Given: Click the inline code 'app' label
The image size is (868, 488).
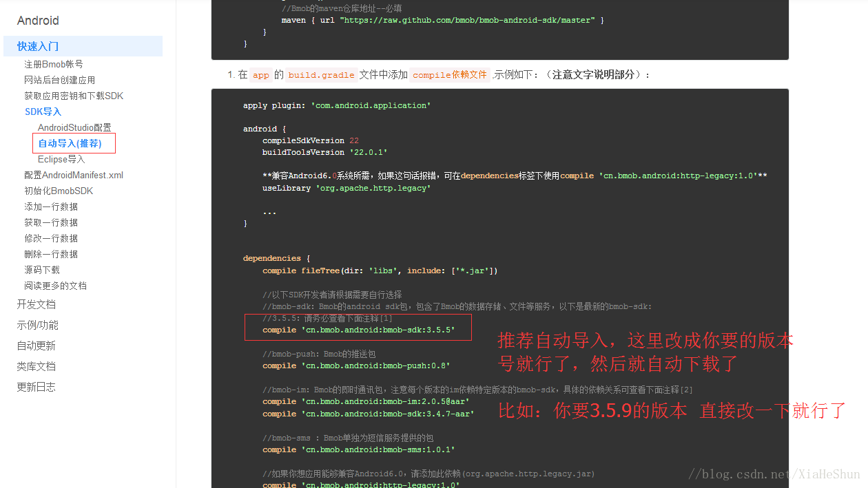Looking at the screenshot, I should click(x=261, y=75).
